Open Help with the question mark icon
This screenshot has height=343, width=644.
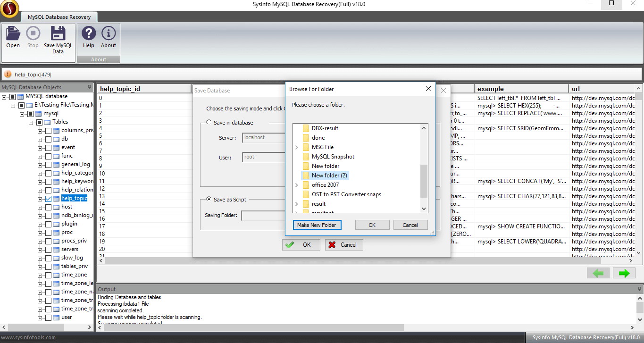tap(89, 34)
